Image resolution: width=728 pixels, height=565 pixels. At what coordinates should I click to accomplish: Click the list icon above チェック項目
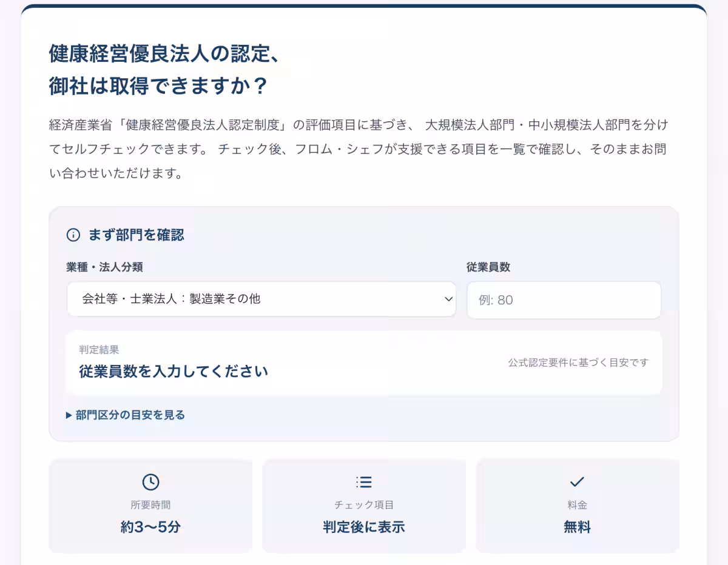[364, 482]
